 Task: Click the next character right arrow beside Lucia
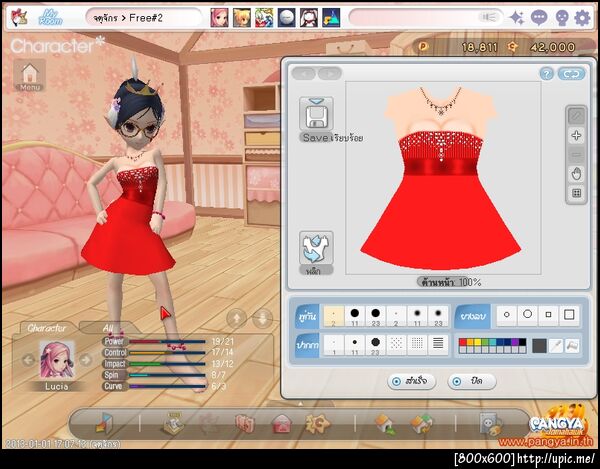pos(86,360)
